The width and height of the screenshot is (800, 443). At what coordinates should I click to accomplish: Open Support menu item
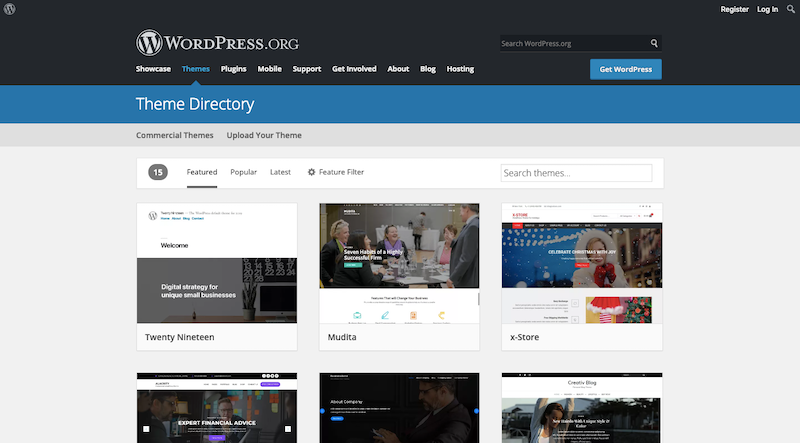307,69
